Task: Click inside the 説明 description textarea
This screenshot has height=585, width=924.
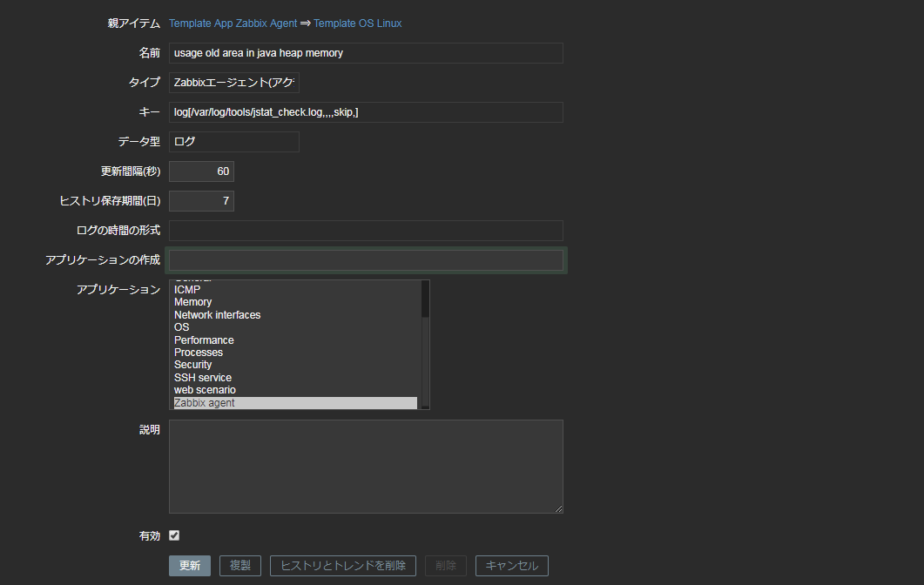Action: coord(366,466)
